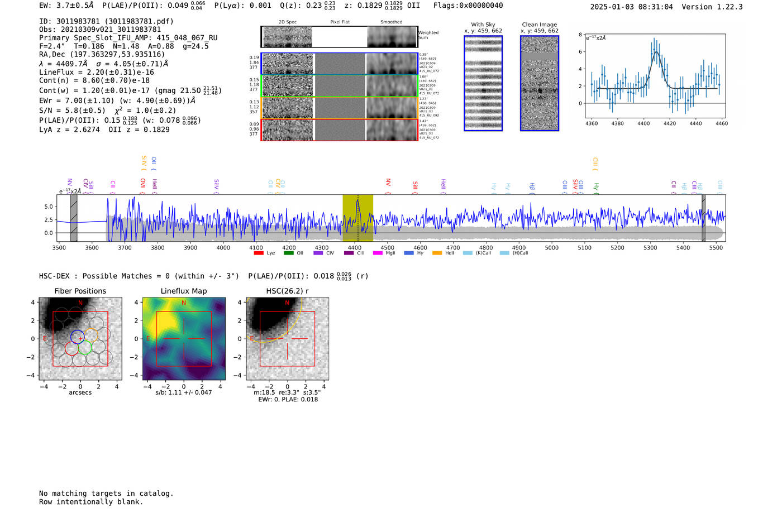Click the blue fiber circle in Fiber Positions
Image resolution: width=782 pixels, height=532 pixels.
click(77, 337)
